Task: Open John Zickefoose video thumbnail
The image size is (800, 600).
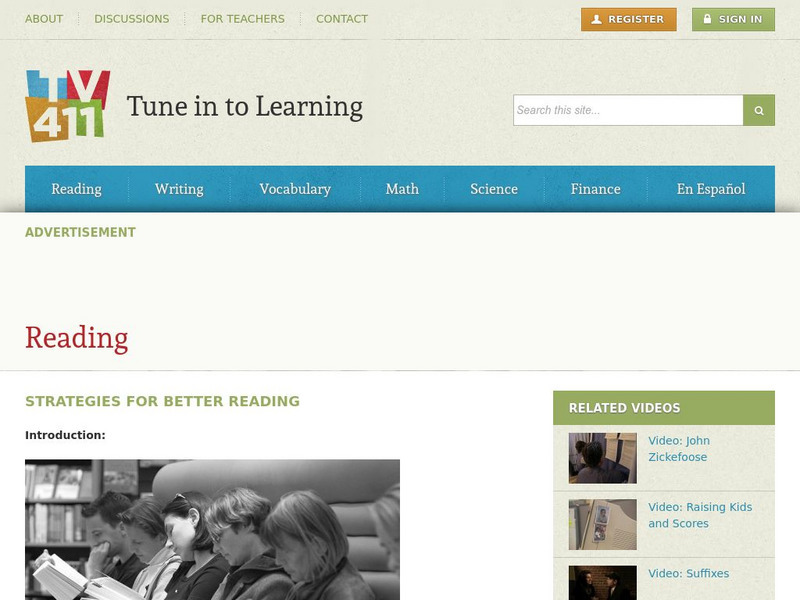Action: click(603, 458)
